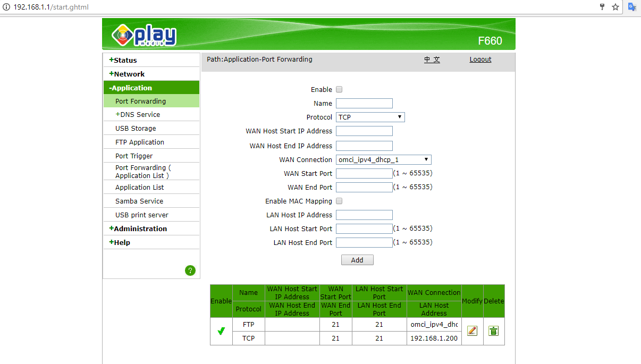Click the green help question mark icon
The height and width of the screenshot is (364, 641).
[190, 270]
